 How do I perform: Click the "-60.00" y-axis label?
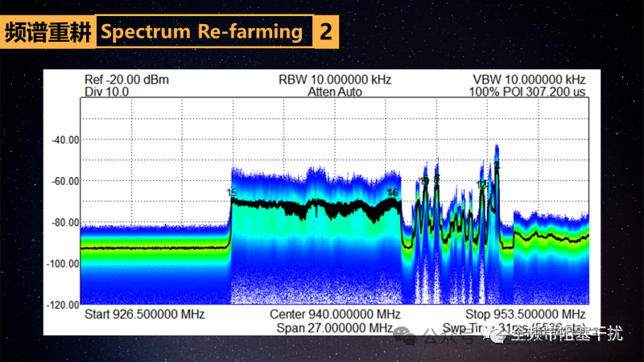[x=65, y=181]
